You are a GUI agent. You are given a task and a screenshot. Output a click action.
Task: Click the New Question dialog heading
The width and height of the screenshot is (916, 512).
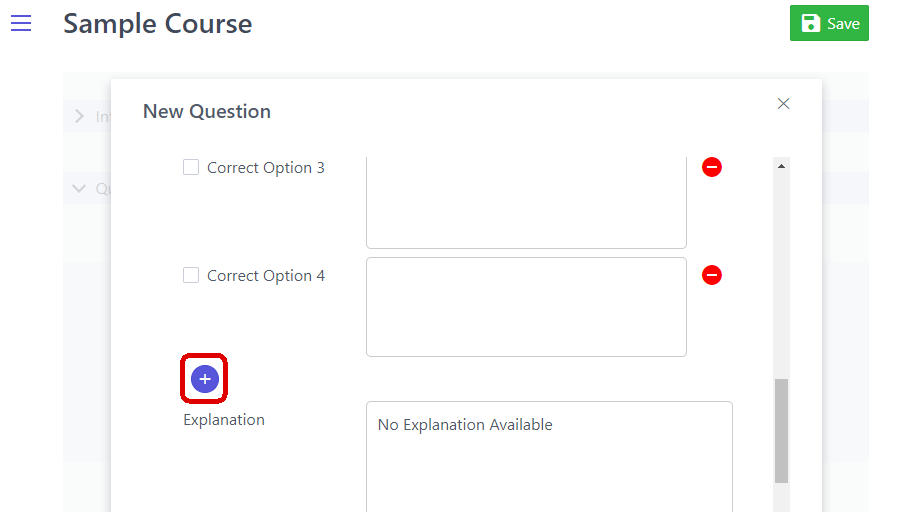pos(207,111)
